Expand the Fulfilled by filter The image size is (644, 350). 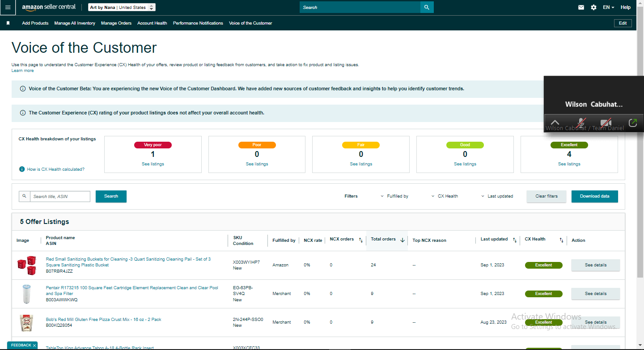394,196
